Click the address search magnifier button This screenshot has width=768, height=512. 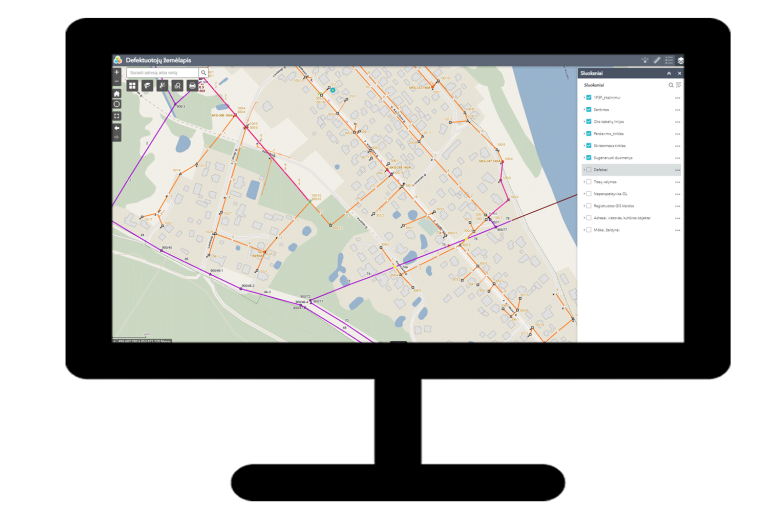203,73
